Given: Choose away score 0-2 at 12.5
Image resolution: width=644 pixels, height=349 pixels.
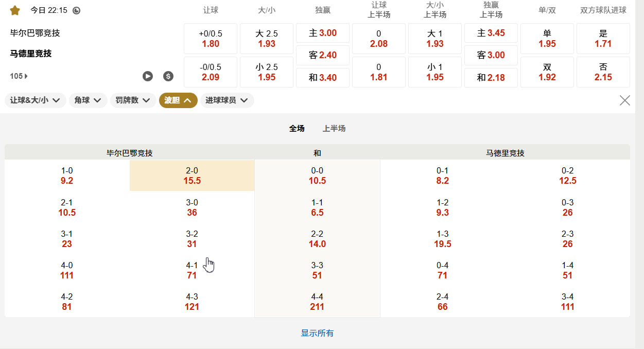Looking at the screenshot, I should [568, 176].
